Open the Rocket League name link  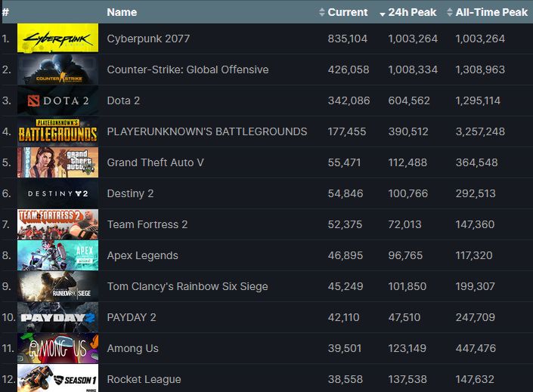click(x=144, y=379)
